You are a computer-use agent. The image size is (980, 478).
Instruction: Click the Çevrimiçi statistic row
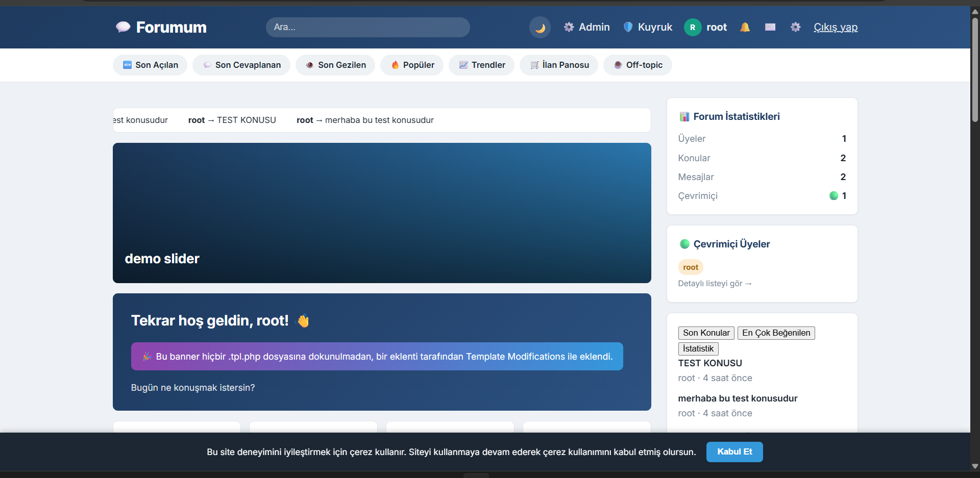(762, 196)
